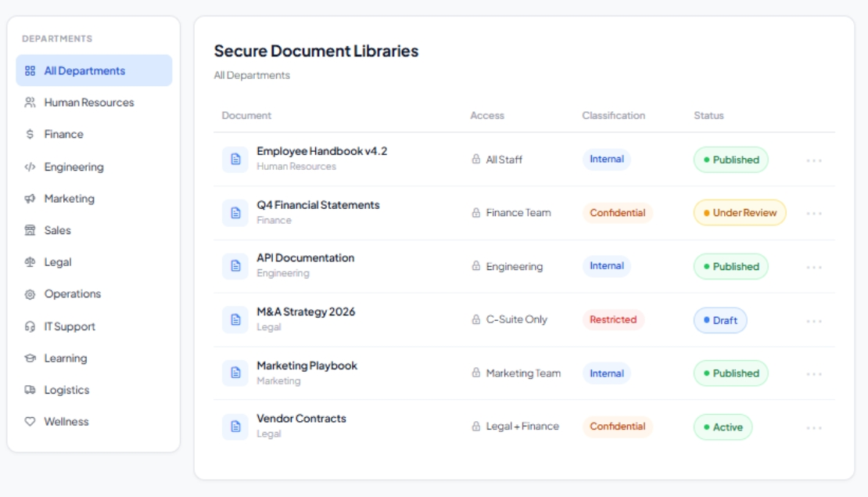
Task: Click the lock icon beside Marketing Team
Action: click(x=476, y=373)
